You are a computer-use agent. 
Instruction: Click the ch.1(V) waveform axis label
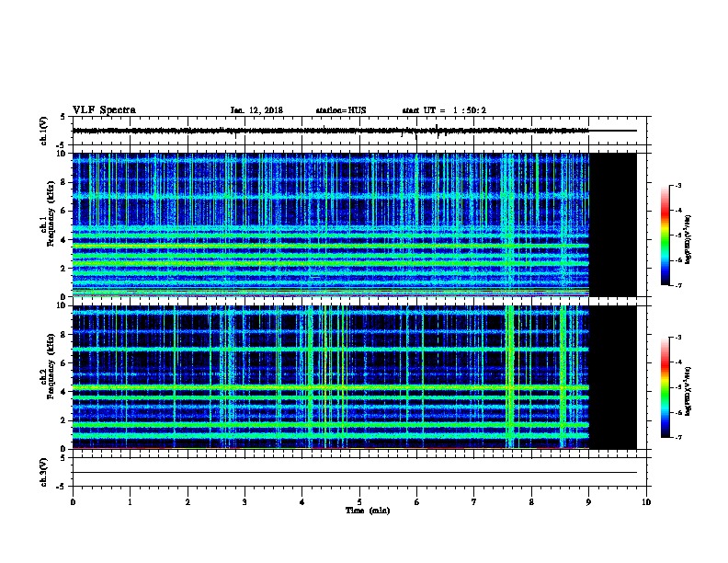coord(44,131)
